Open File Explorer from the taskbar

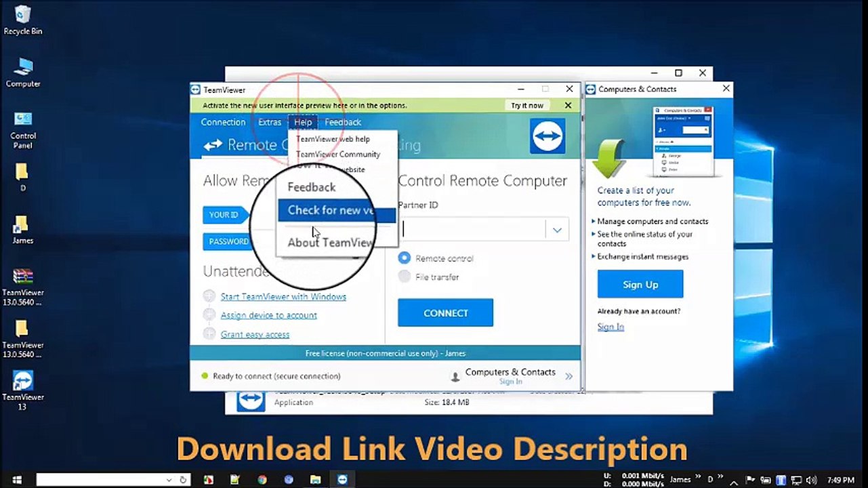point(315,479)
